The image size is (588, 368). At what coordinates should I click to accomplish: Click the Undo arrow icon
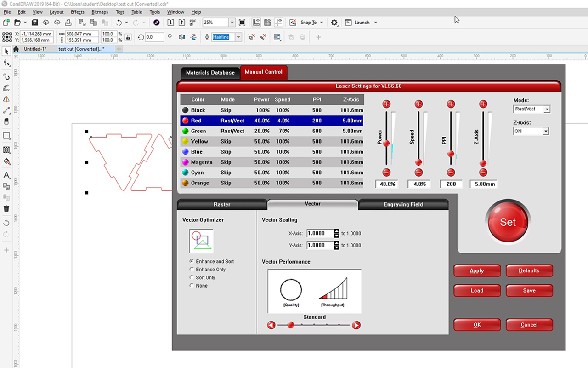[119, 22]
